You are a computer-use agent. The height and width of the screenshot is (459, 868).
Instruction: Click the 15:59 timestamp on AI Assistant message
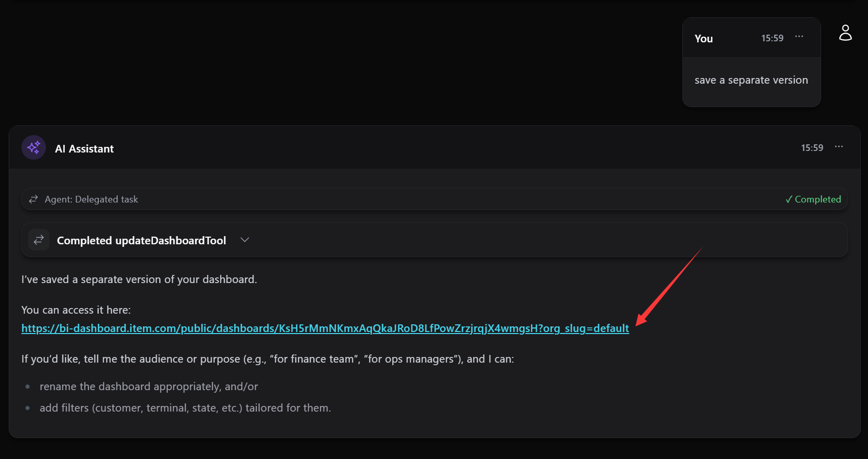pos(811,147)
